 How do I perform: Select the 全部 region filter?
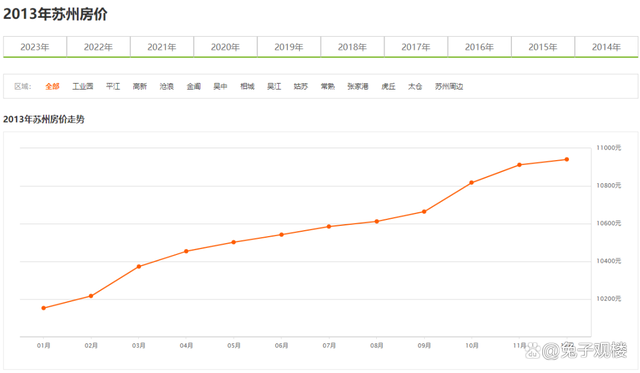52,86
